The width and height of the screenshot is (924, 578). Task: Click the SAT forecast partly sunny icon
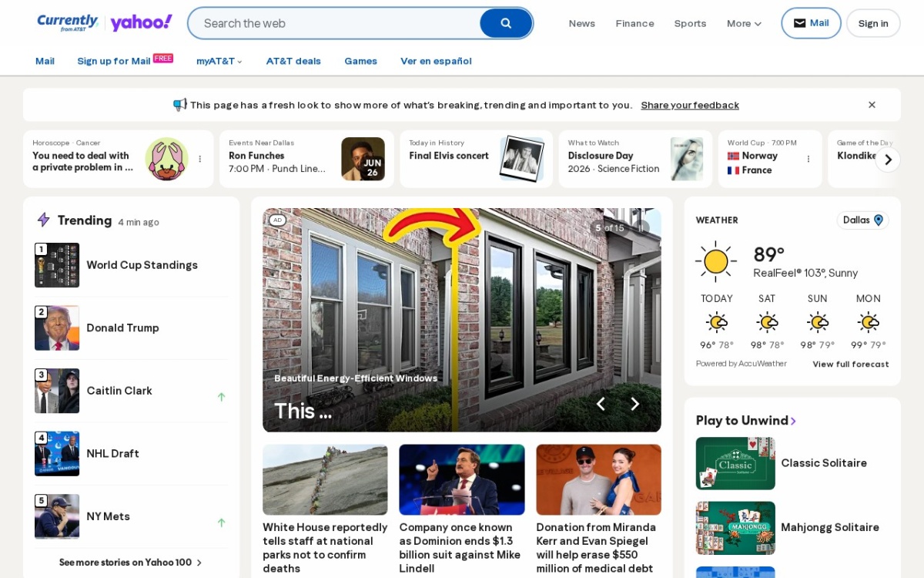coord(767,321)
